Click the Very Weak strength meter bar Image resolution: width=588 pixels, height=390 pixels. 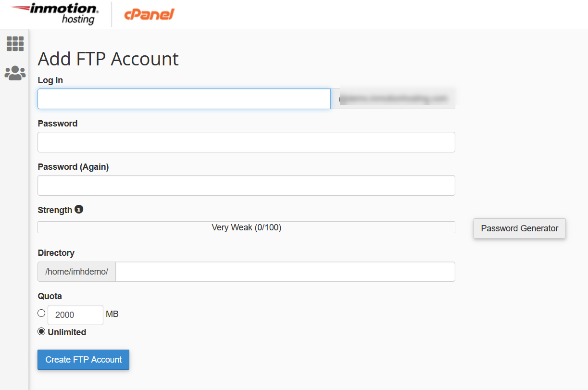246,227
